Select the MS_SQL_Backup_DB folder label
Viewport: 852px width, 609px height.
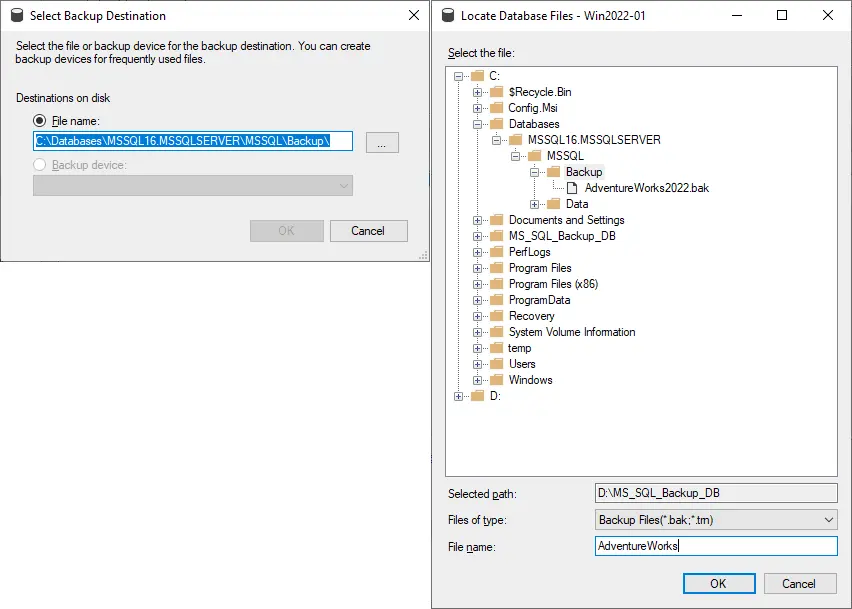[x=562, y=236]
